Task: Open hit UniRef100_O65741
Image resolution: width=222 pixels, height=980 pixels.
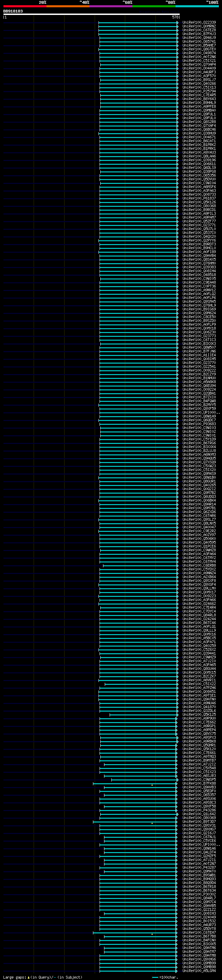Action: [x=199, y=41]
